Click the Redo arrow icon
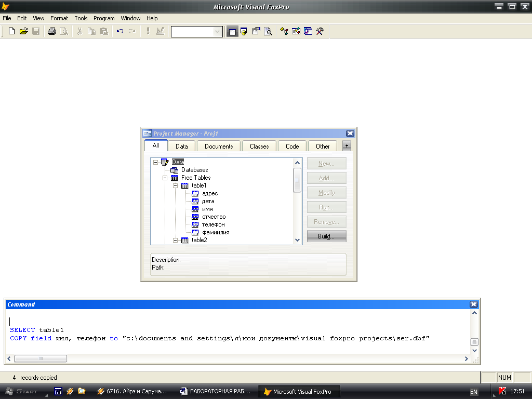Screen dimensions: 532x399 pos(132,31)
